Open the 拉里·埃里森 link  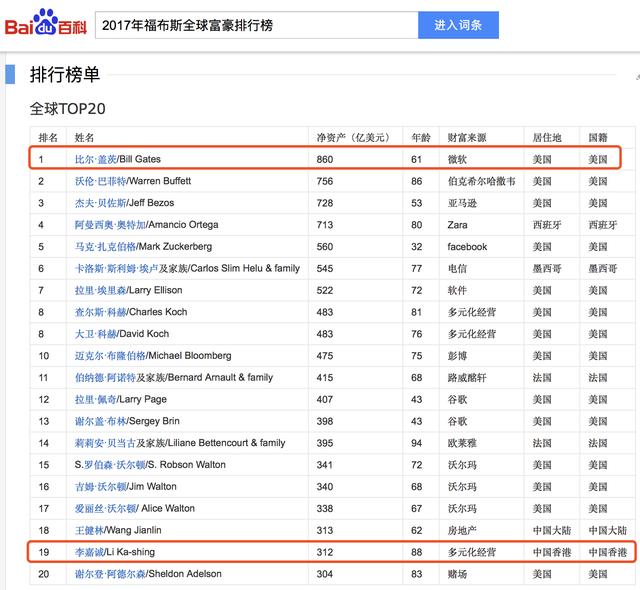(100, 290)
